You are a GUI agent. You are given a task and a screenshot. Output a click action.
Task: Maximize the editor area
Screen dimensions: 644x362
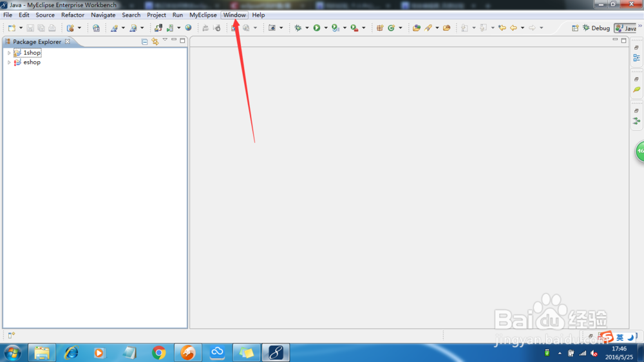click(x=623, y=41)
